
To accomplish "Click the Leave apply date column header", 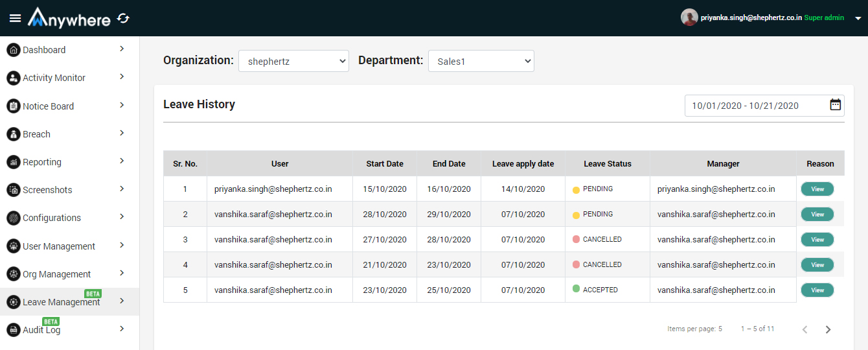I will click(523, 163).
